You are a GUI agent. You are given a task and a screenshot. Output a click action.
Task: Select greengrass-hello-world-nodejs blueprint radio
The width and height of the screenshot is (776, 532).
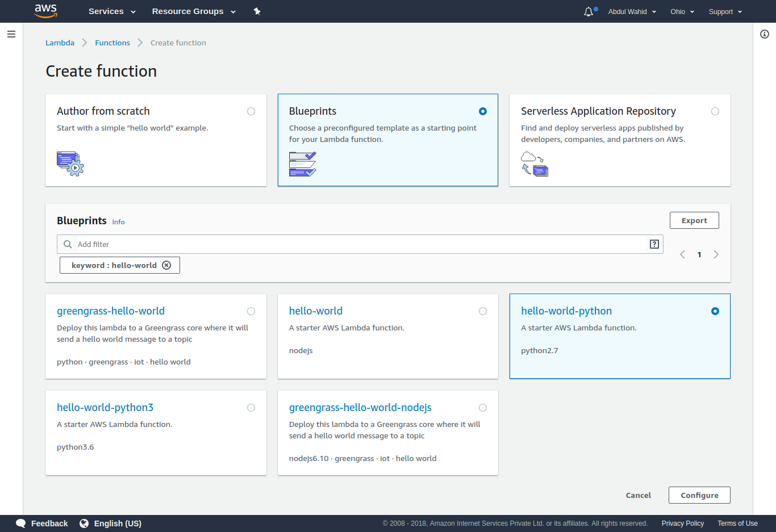(x=483, y=408)
